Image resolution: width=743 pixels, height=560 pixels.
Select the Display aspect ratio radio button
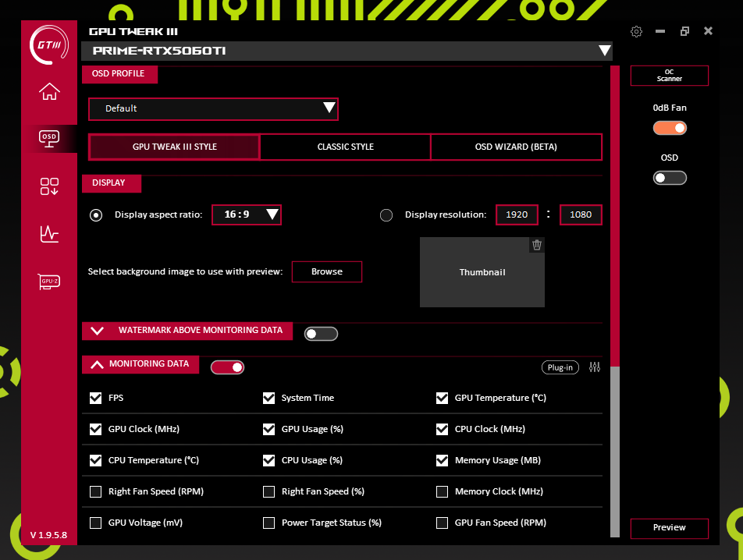click(96, 215)
